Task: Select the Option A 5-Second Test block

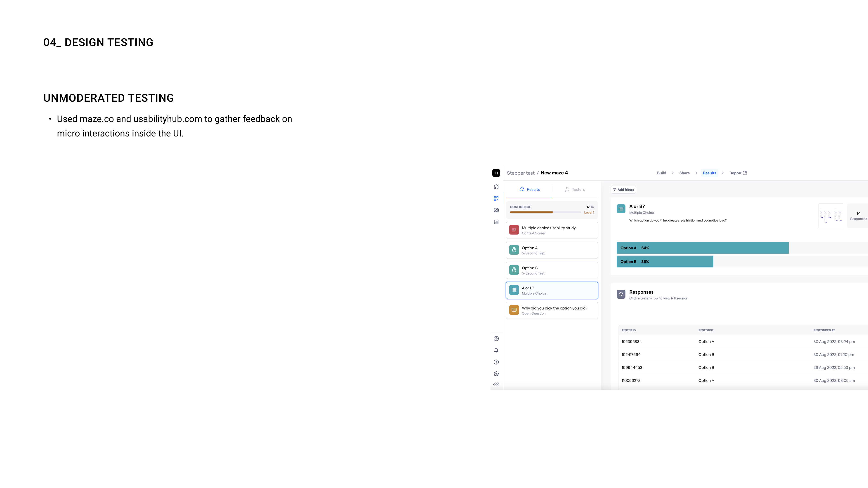Action: [x=552, y=250]
